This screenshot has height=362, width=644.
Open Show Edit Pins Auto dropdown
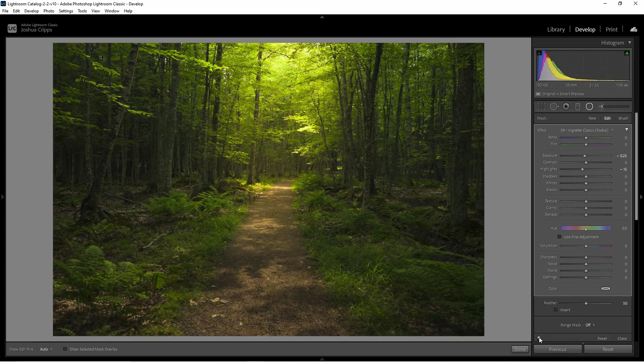tap(46, 349)
